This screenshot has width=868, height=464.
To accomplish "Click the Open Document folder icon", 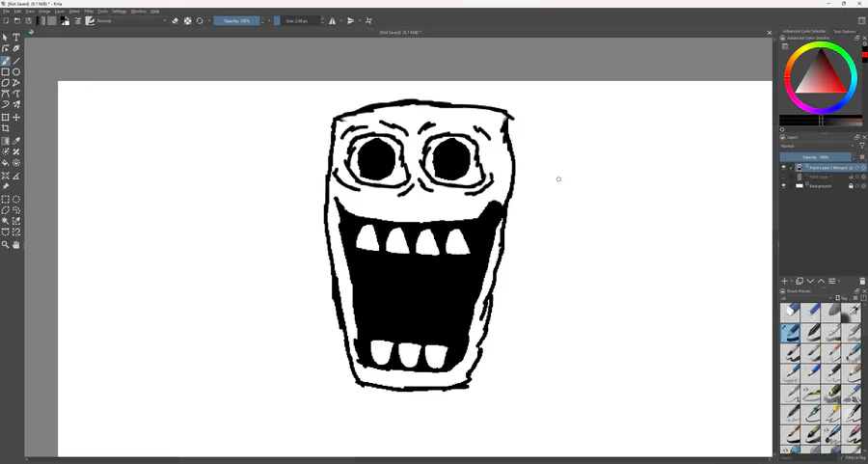I will pyautogui.click(x=17, y=21).
